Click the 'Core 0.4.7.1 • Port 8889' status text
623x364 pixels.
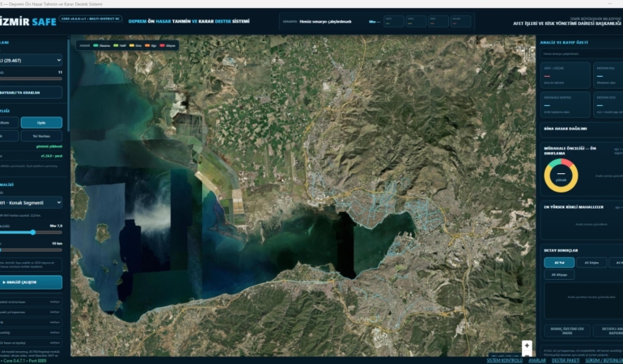pyautogui.click(x=23, y=361)
